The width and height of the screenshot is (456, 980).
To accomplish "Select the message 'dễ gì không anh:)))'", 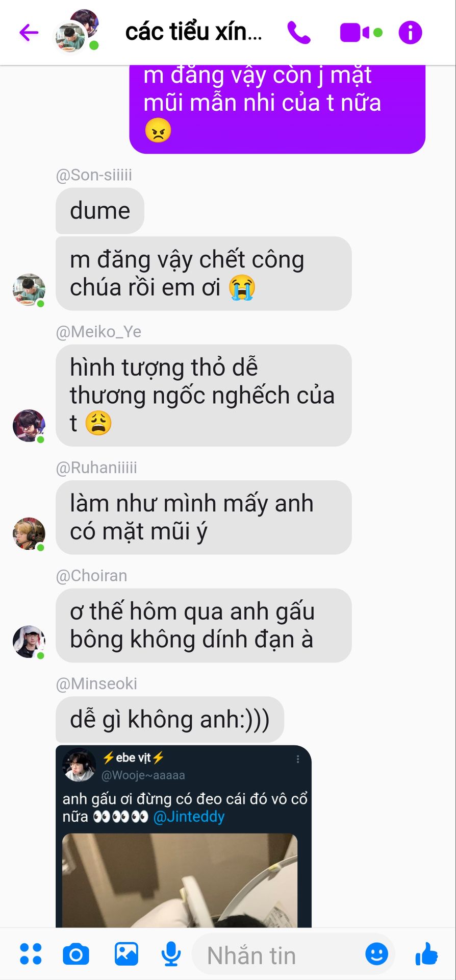I will click(x=170, y=720).
